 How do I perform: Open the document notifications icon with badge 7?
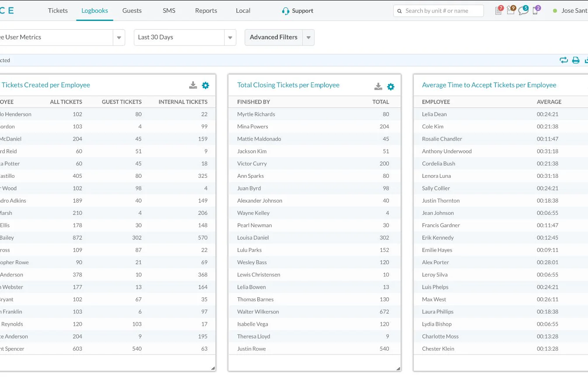[498, 11]
